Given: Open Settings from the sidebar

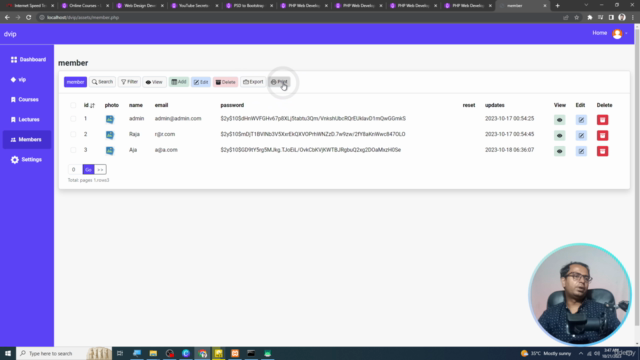Looking at the screenshot, I should (x=26, y=160).
